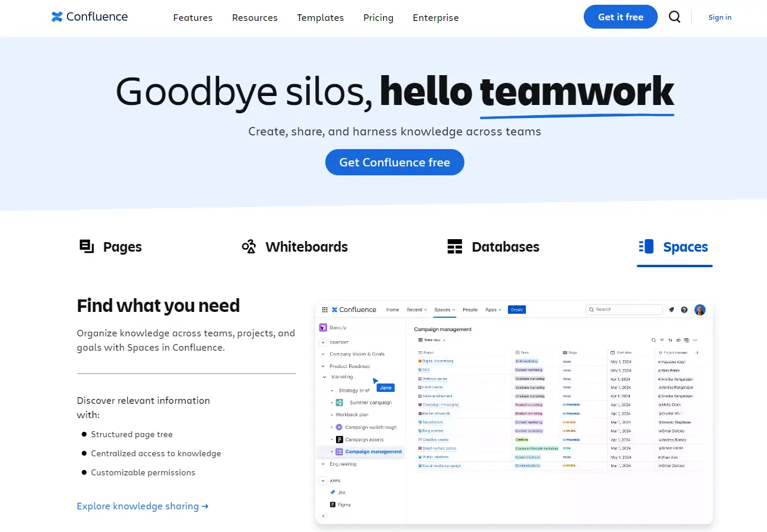This screenshot has width=767, height=532.
Task: Open search using the magnifier icon in navigation
Action: tap(674, 17)
